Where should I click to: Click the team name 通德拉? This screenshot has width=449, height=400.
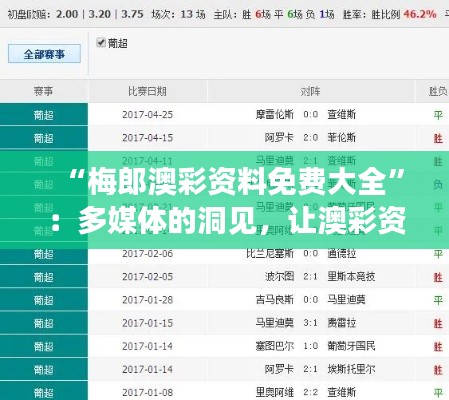341,254
